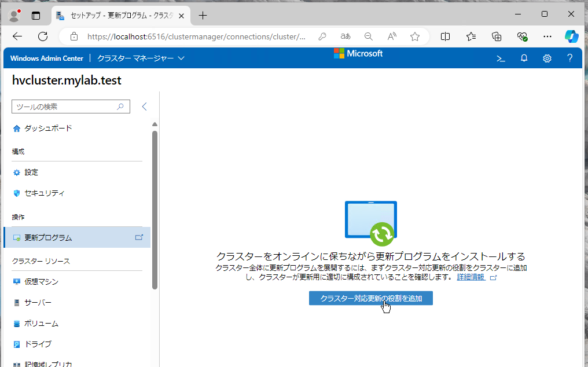The image size is (588, 367).
Task: Open the help question mark icon
Action: coord(569,58)
